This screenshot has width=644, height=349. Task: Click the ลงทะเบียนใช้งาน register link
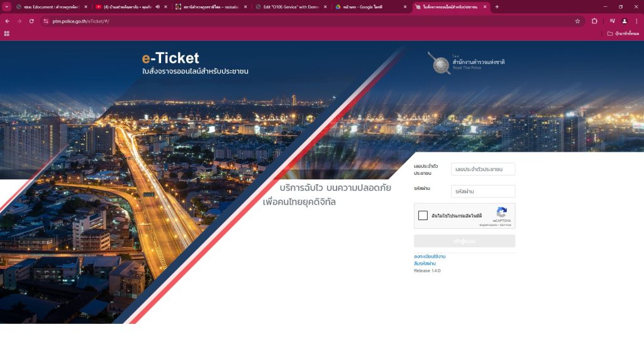pos(429,256)
